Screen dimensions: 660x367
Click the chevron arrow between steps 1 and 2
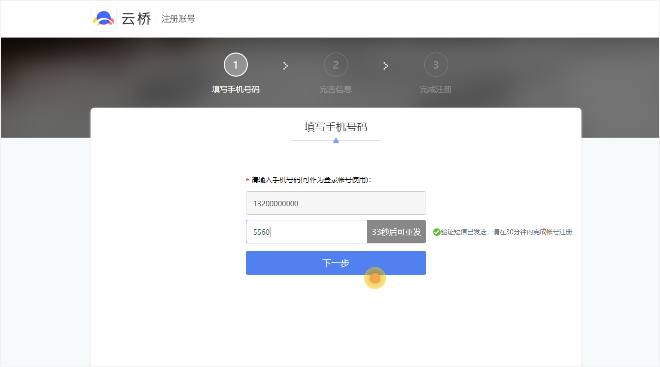coord(285,66)
